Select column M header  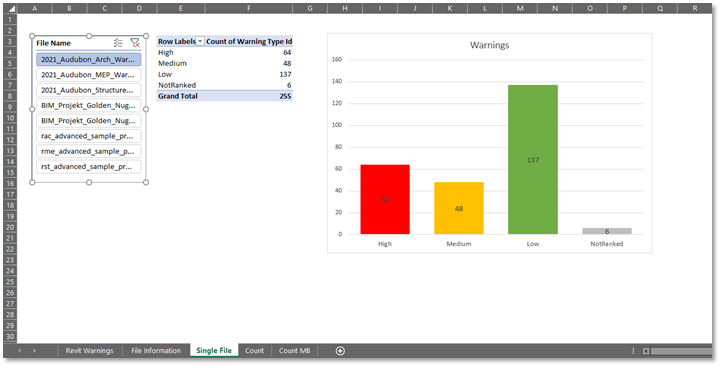520,8
